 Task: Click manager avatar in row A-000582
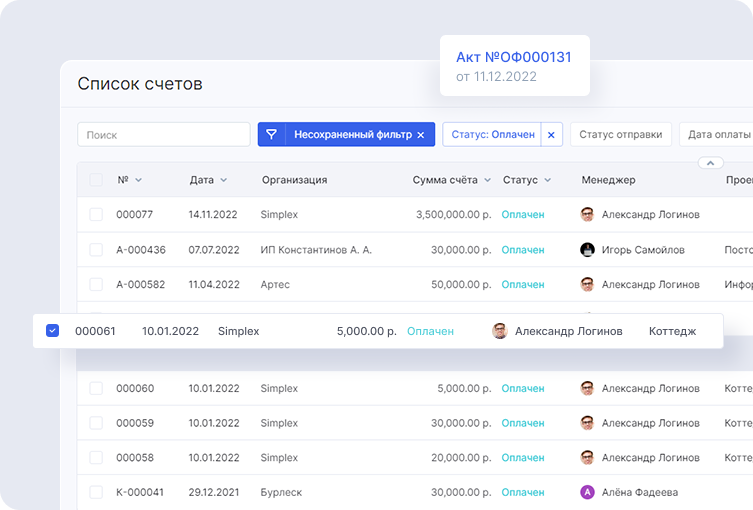pyautogui.click(x=588, y=285)
